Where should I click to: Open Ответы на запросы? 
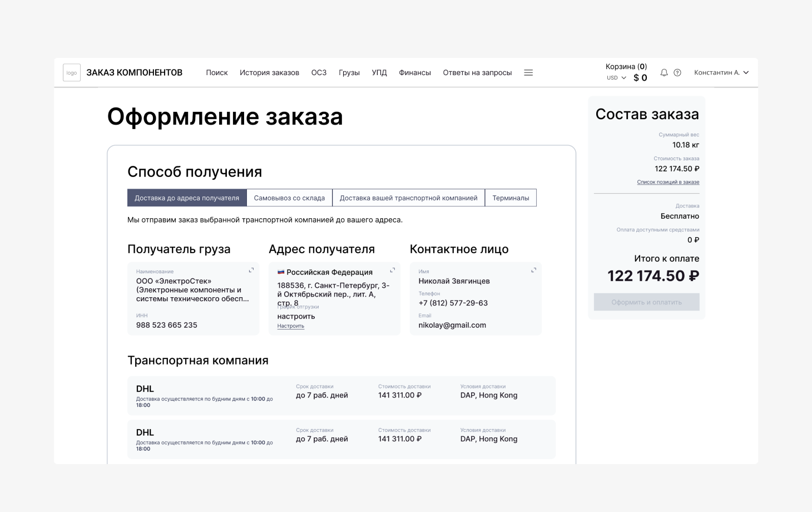click(x=477, y=72)
